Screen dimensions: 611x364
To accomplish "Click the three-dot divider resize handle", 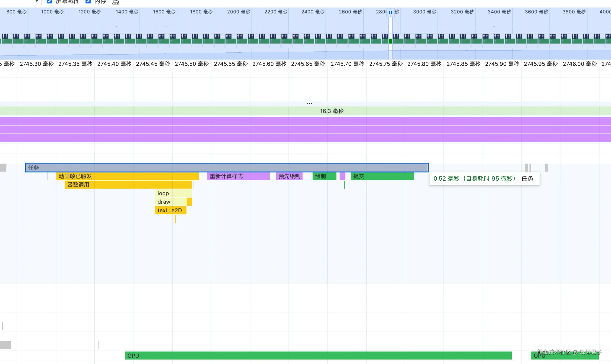I will (309, 103).
